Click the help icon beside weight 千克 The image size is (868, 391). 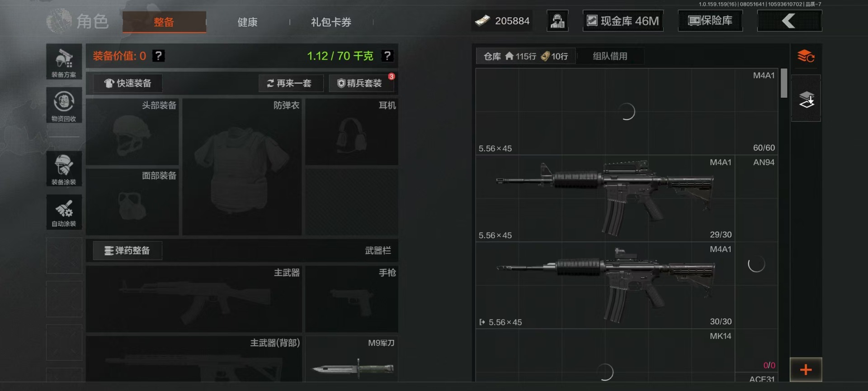[x=387, y=56]
